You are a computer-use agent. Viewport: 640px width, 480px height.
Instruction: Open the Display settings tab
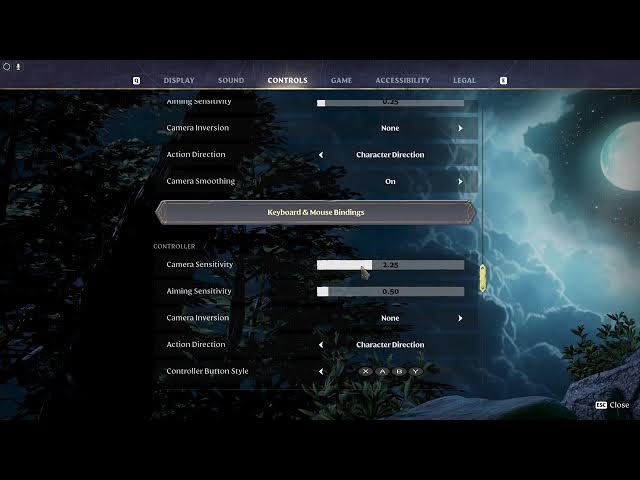pos(179,80)
